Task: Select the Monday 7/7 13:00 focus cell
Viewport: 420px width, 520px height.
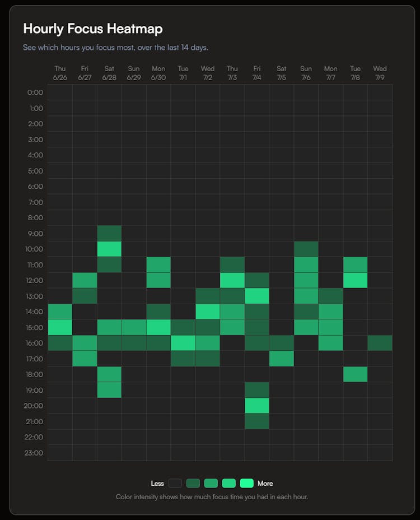Action: (x=330, y=296)
